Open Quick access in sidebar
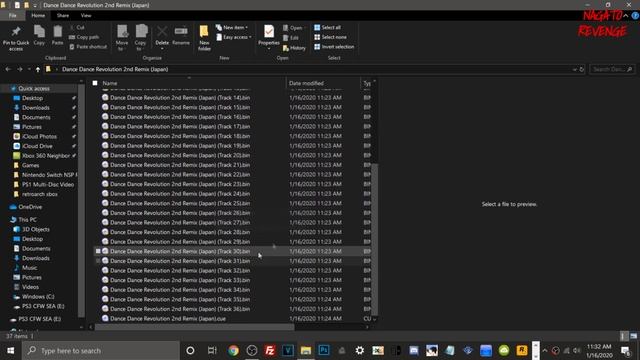This screenshot has height=360, width=640. click(34, 88)
